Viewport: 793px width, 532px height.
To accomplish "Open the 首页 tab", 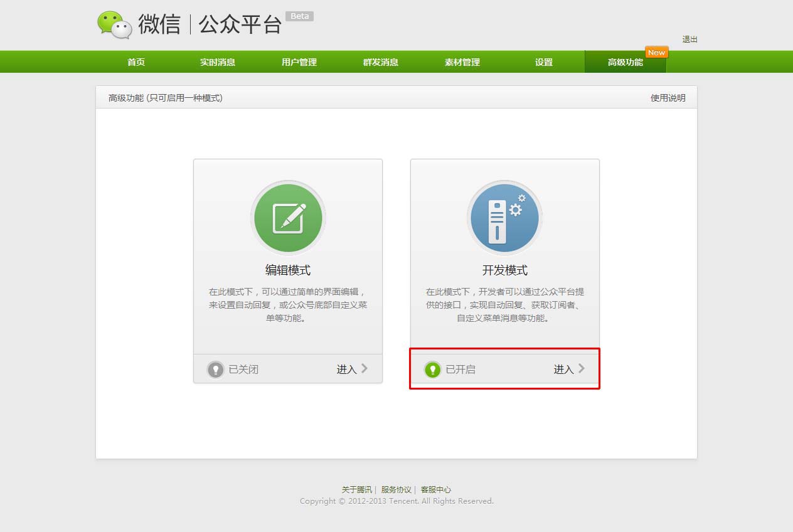I will pos(136,62).
